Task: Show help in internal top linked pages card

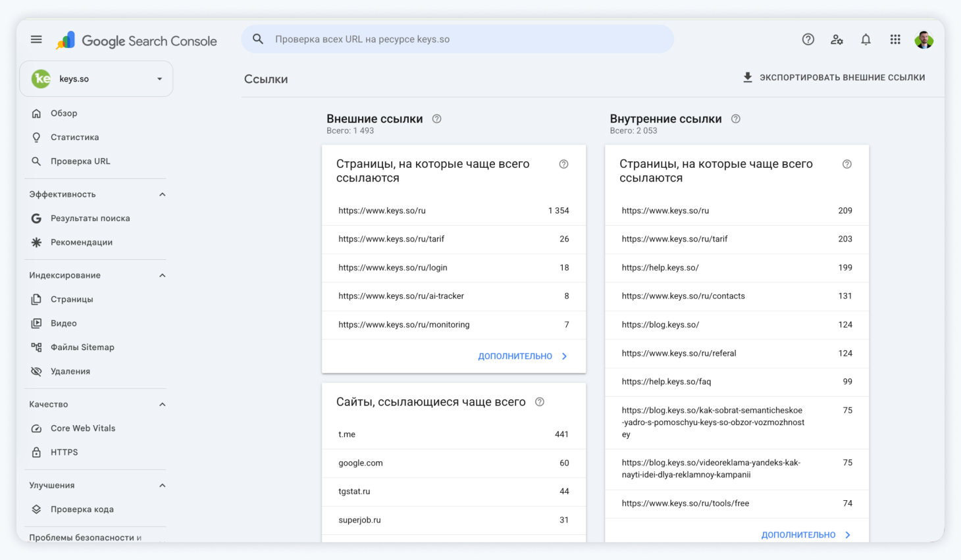Action: pos(847,165)
